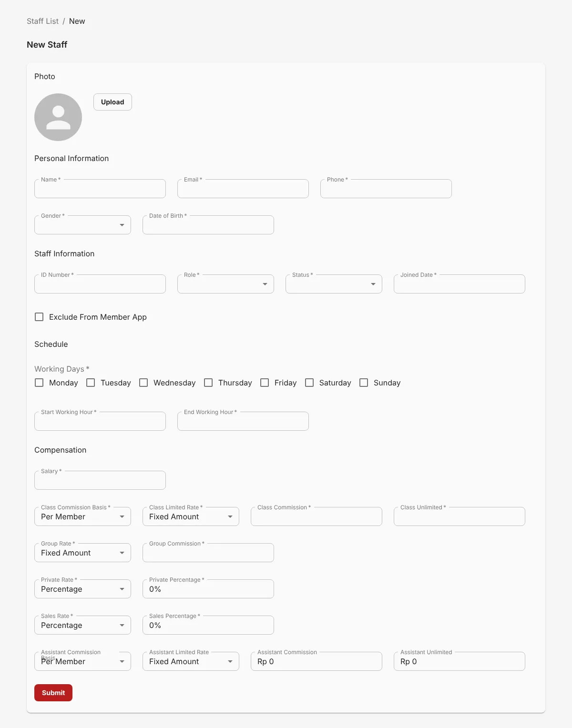Tick the Saturday working day checkbox

pyautogui.click(x=309, y=383)
